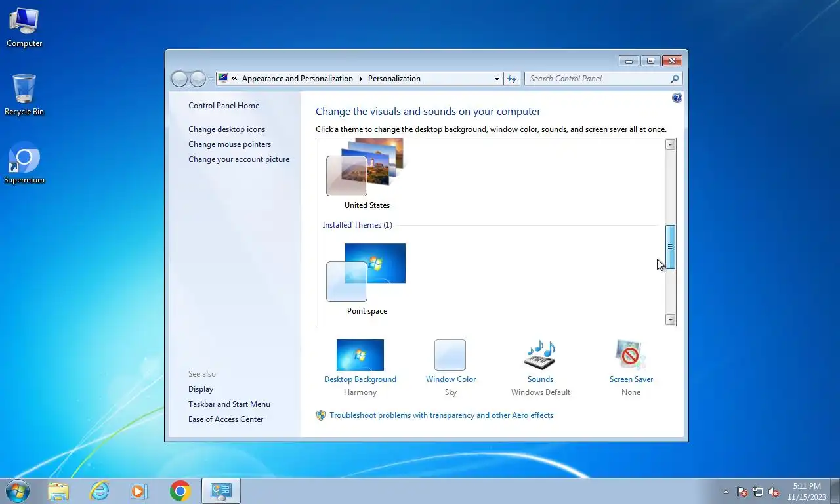
Task: Open Change desktop icons link
Action: tap(227, 129)
